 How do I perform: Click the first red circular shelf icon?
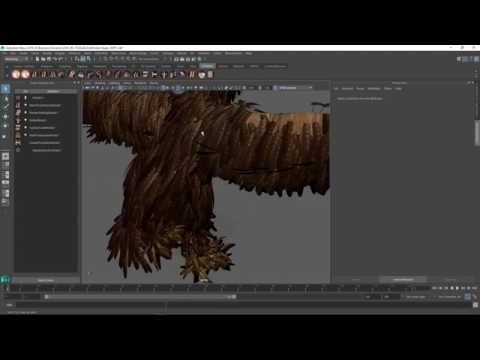pyautogui.click(x=16, y=74)
